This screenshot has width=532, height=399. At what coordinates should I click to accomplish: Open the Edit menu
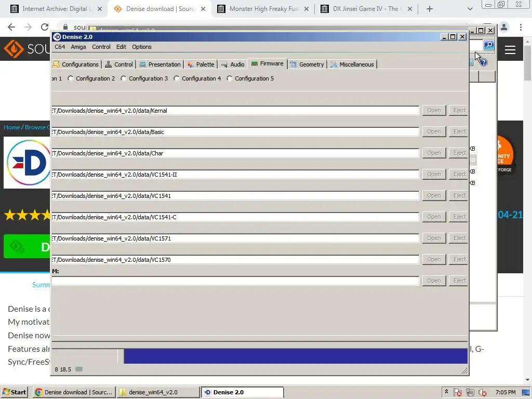121,47
